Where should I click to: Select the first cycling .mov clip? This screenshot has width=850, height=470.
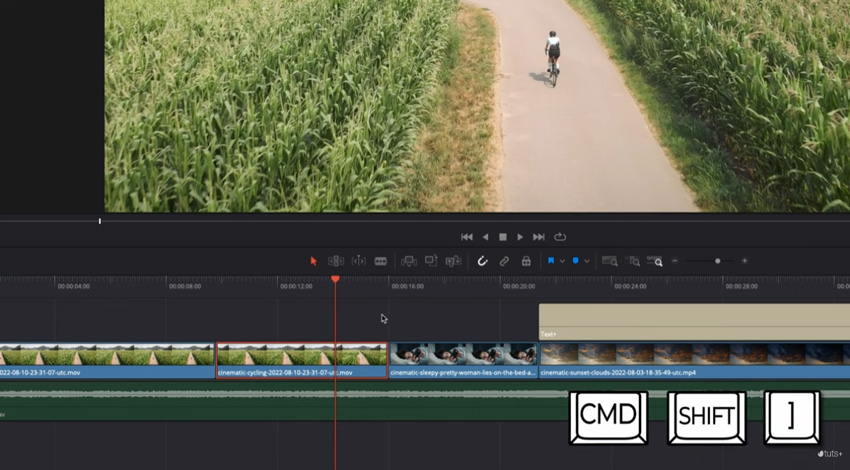(107, 360)
